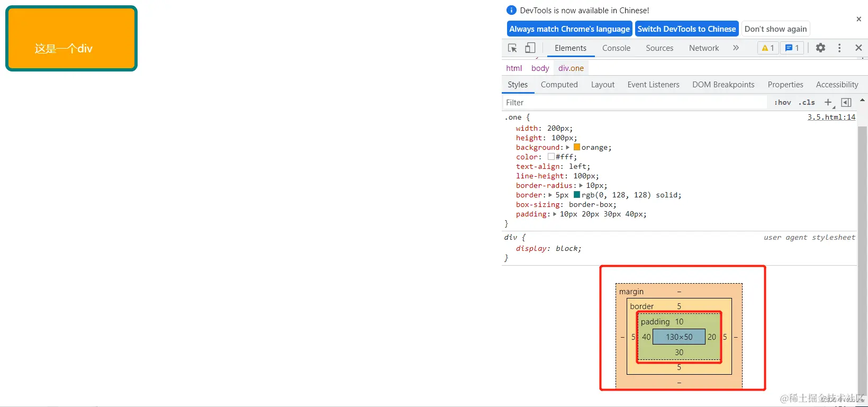The width and height of the screenshot is (868, 407).
Task: Expand the border-radius shorthand triangle
Action: (581, 186)
